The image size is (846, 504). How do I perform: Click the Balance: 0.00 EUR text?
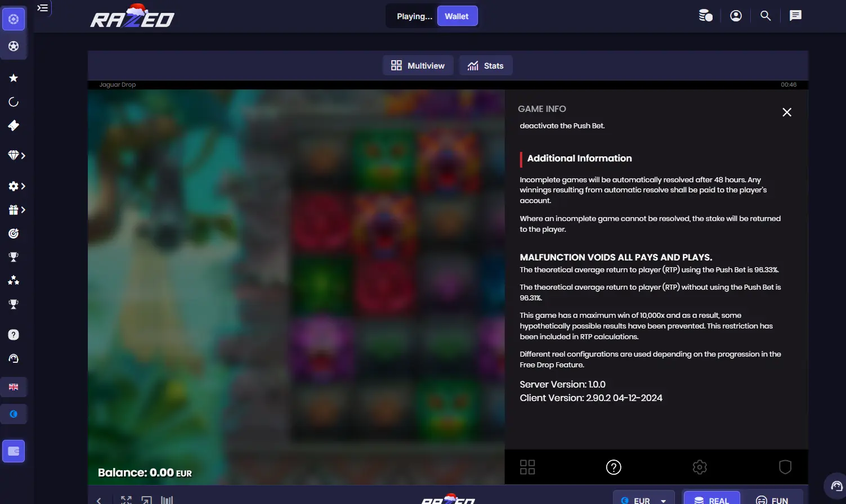tap(145, 473)
